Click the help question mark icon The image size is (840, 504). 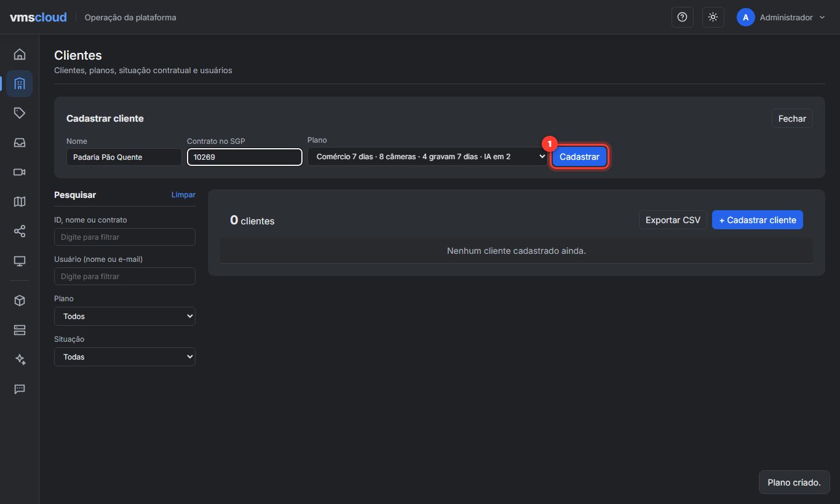[682, 17]
